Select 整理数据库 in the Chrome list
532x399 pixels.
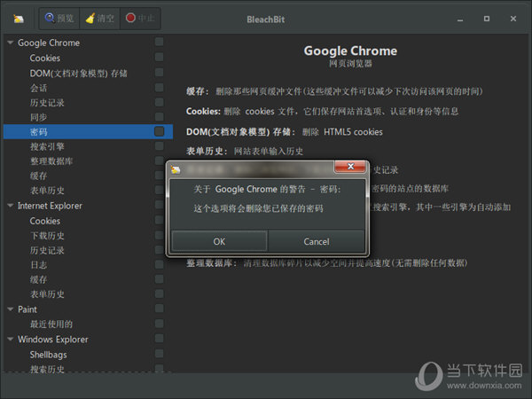(x=51, y=161)
